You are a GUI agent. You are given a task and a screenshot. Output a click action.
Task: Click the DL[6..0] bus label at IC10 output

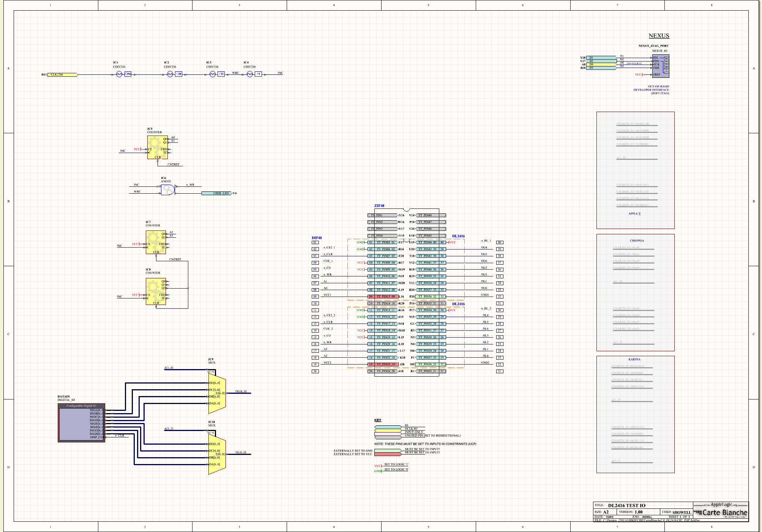(x=241, y=452)
